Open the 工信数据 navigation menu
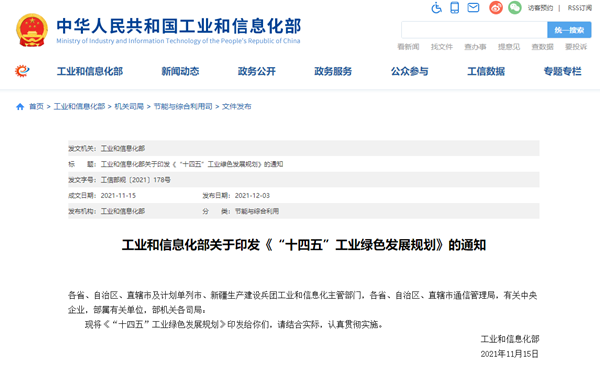This screenshot has width=600, height=368. pos(486,71)
